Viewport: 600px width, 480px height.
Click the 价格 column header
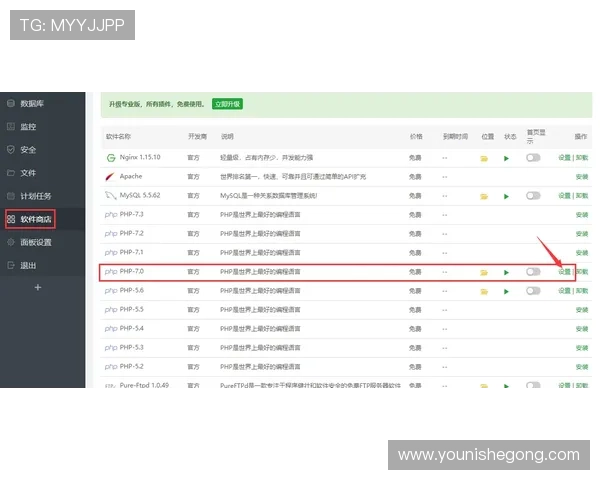[x=416, y=137]
